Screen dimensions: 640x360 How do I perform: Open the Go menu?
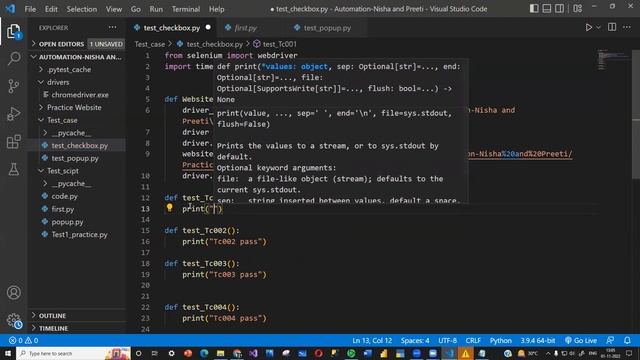point(136,9)
